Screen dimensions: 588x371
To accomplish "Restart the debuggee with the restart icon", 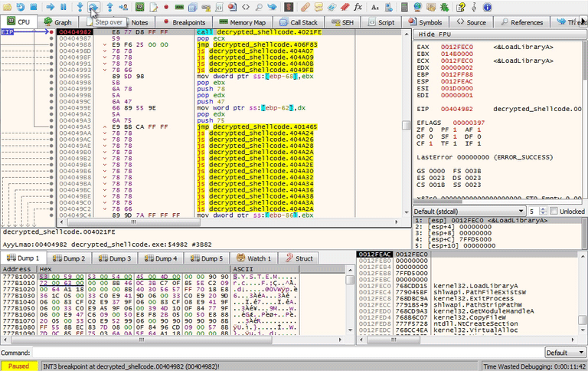I will 21,6.
